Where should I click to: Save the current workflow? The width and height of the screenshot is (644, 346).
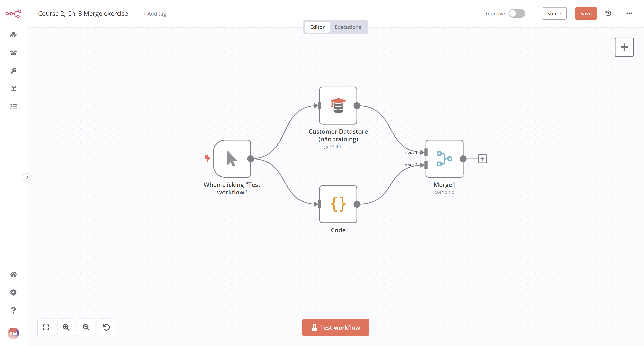coord(586,13)
